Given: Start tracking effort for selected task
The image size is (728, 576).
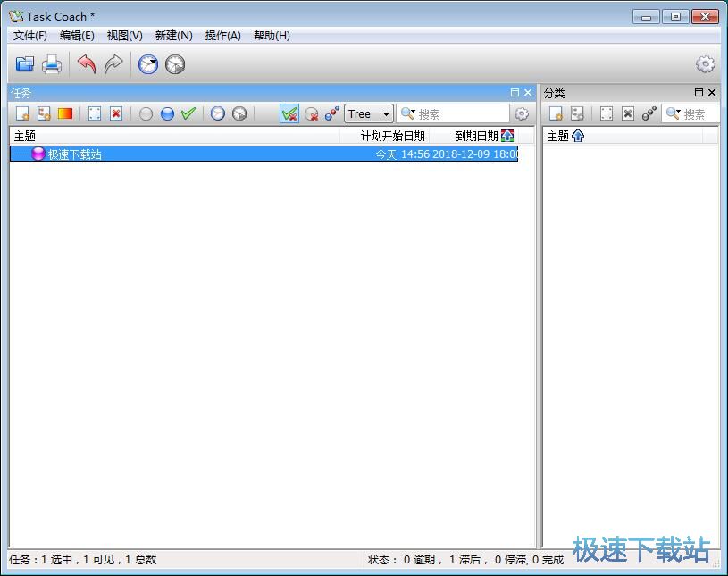Looking at the screenshot, I should [x=217, y=113].
